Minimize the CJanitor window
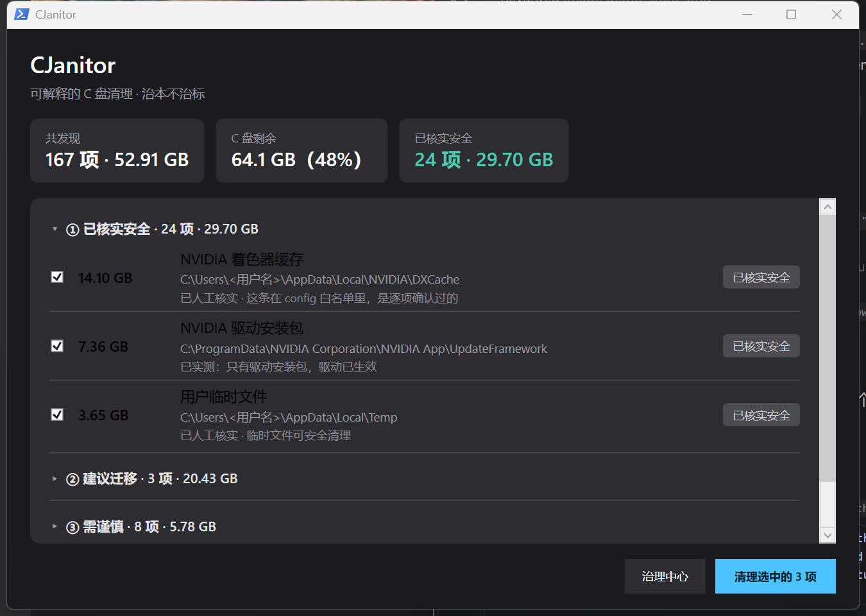The image size is (866, 616). pyautogui.click(x=747, y=14)
